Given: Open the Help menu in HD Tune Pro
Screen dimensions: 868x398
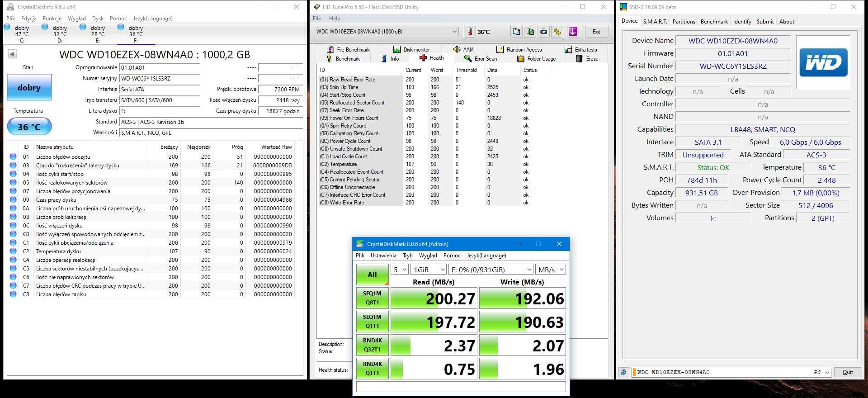Looking at the screenshot, I should click(335, 19).
